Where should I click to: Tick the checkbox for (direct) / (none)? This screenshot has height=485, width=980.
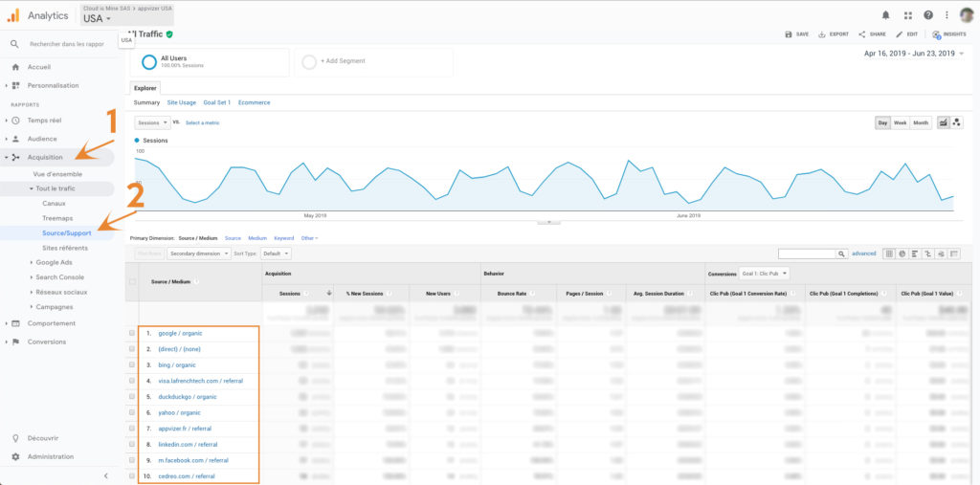tap(132, 349)
